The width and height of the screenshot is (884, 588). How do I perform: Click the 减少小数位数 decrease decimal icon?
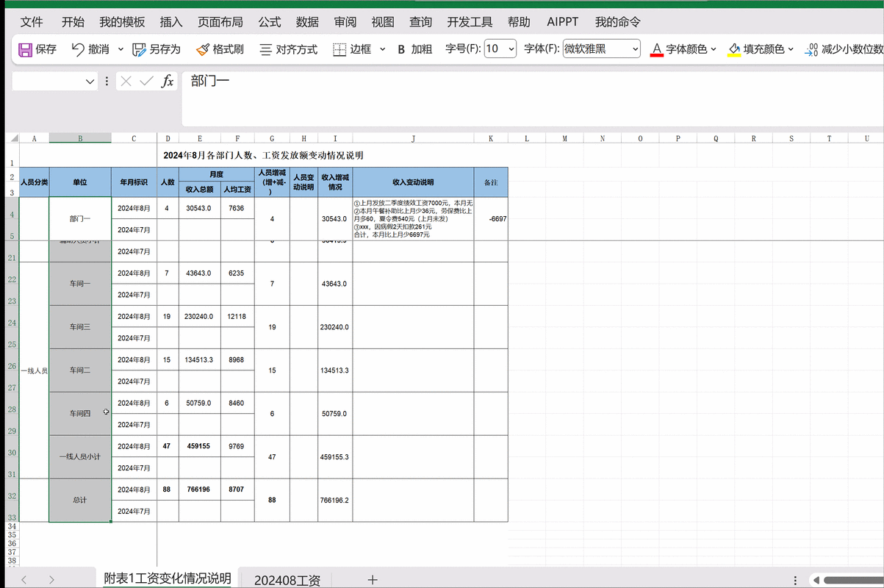click(x=811, y=49)
